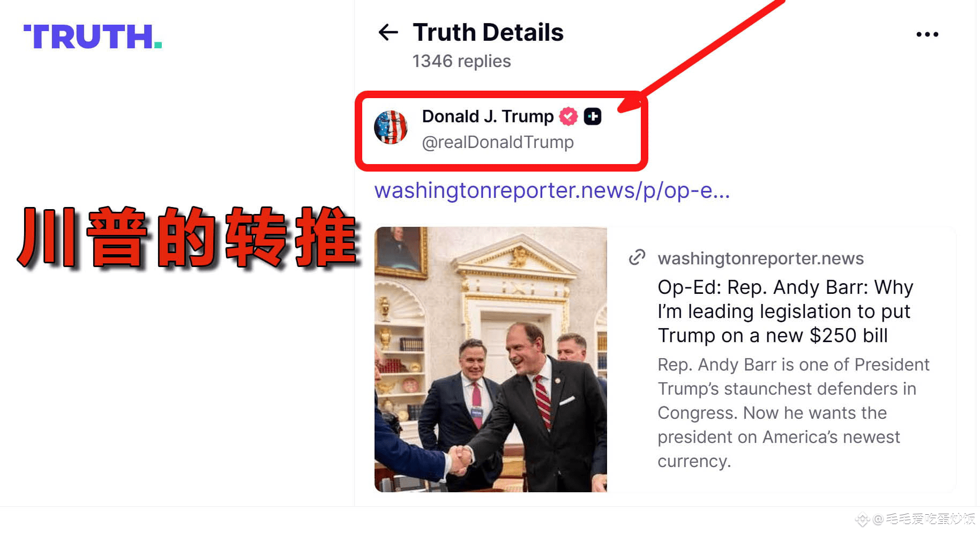Click the purple TRUTH logo
980x533 pixels.
click(x=93, y=36)
